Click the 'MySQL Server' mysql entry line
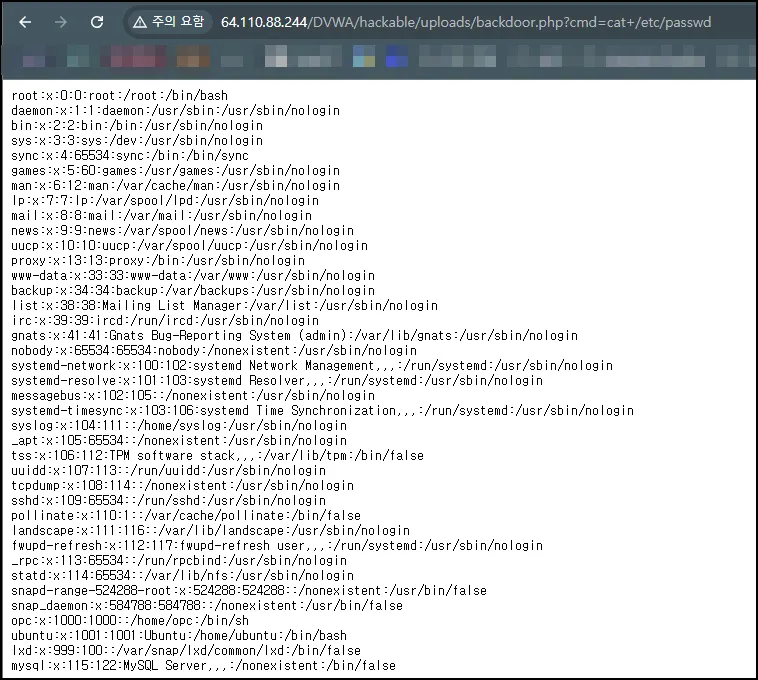This screenshot has width=758, height=680. tap(204, 665)
